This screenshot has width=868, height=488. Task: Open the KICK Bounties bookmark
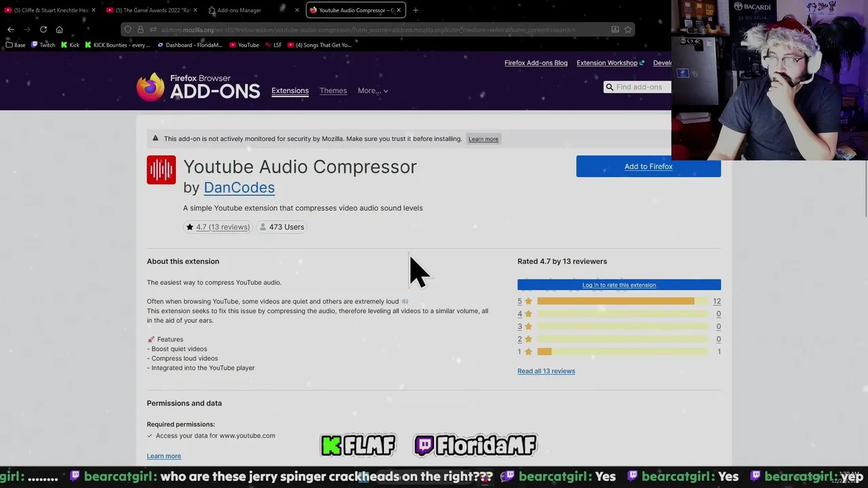tap(117, 45)
